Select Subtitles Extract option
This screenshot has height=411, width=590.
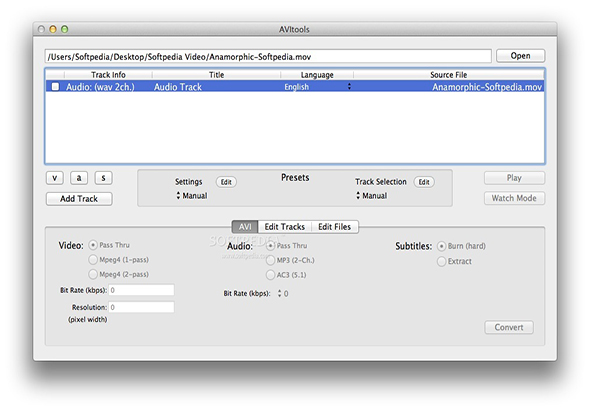441,262
